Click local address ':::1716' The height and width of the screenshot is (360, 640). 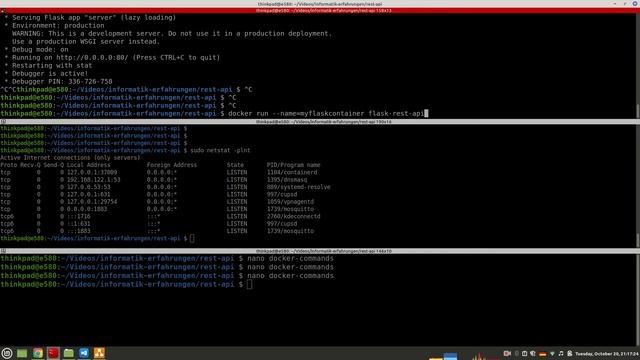click(79, 216)
